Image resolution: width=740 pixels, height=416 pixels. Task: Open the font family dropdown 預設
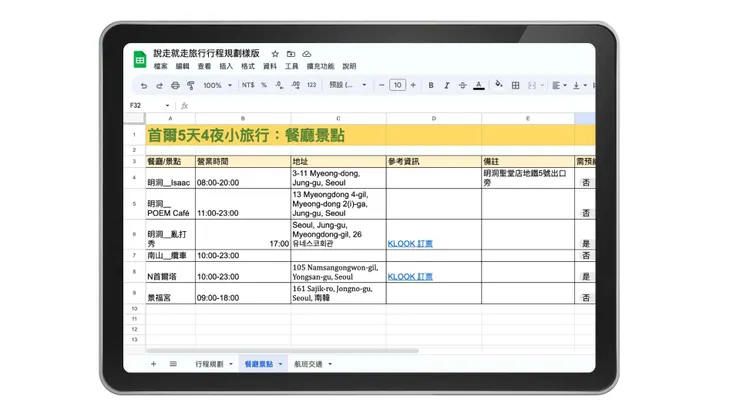click(348, 85)
